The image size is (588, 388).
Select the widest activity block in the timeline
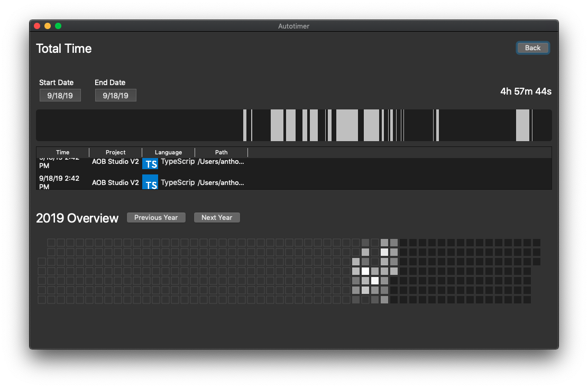(x=347, y=125)
